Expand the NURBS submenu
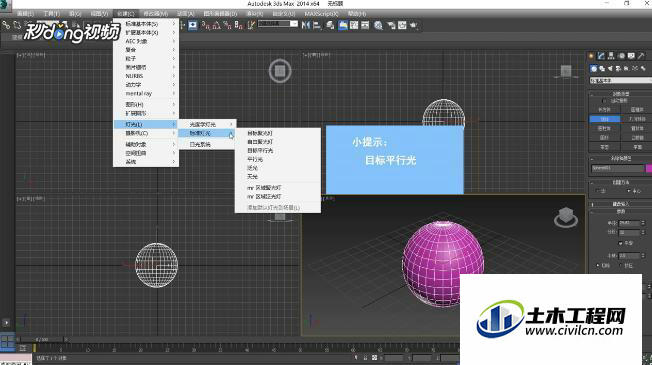 point(146,76)
